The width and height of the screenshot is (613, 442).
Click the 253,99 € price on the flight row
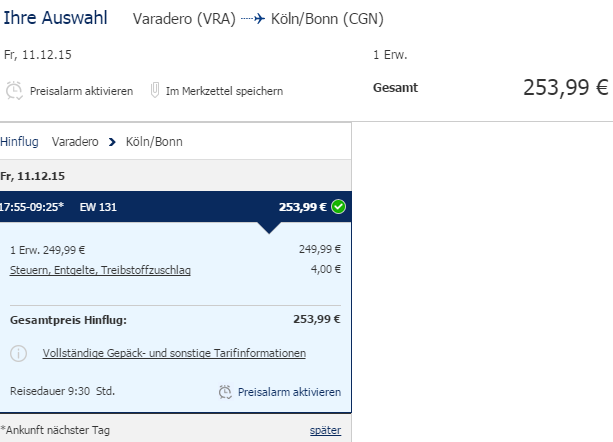(x=303, y=207)
